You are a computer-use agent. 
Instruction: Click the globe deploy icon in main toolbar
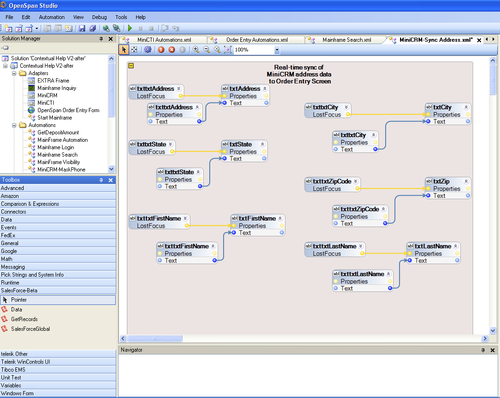[106, 29]
